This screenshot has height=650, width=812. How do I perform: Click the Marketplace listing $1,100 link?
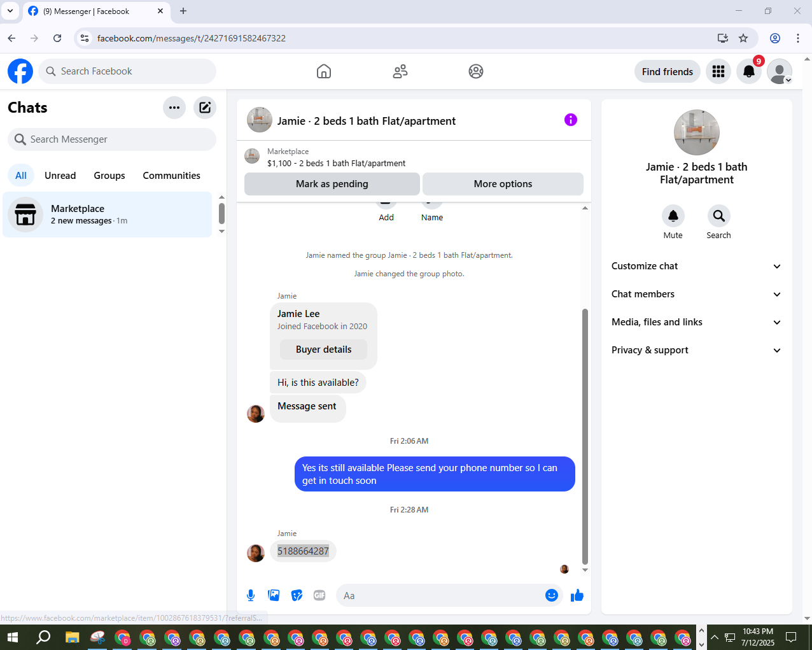336,164
